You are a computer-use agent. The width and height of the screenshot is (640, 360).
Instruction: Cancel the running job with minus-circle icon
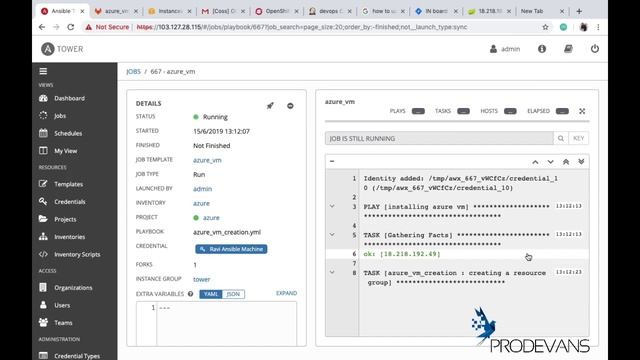290,106
